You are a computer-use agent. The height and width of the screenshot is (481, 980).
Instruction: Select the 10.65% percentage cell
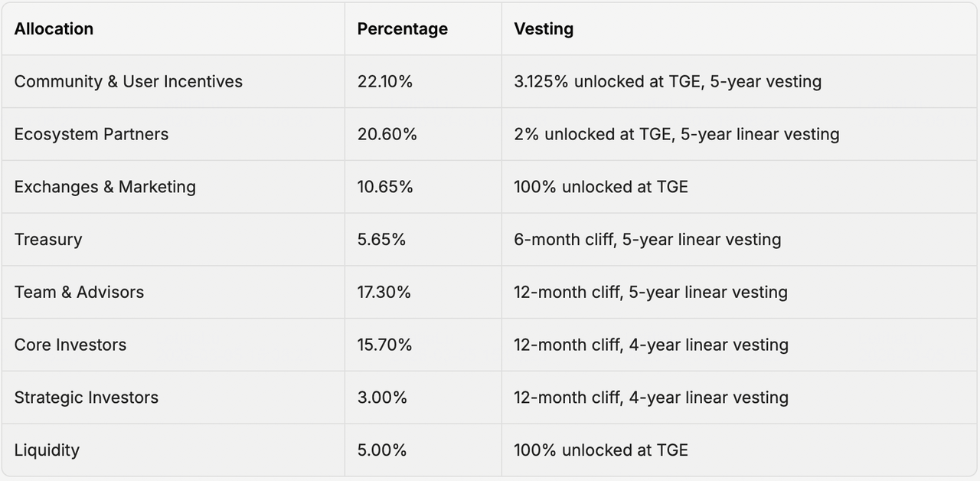[384, 187]
